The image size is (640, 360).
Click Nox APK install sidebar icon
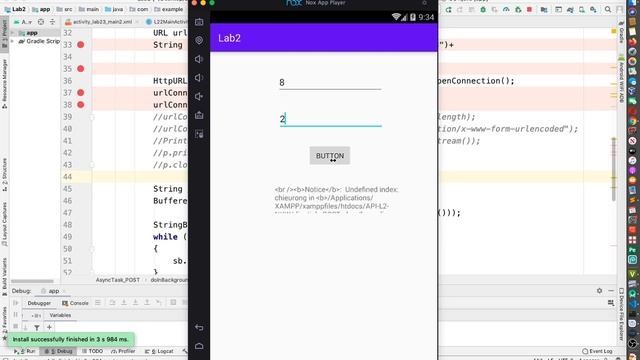click(x=199, y=115)
